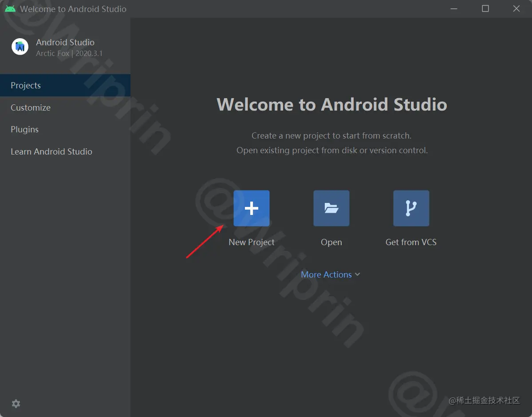Click the New Project label text
Image resolution: width=532 pixels, height=417 pixels.
251,242
